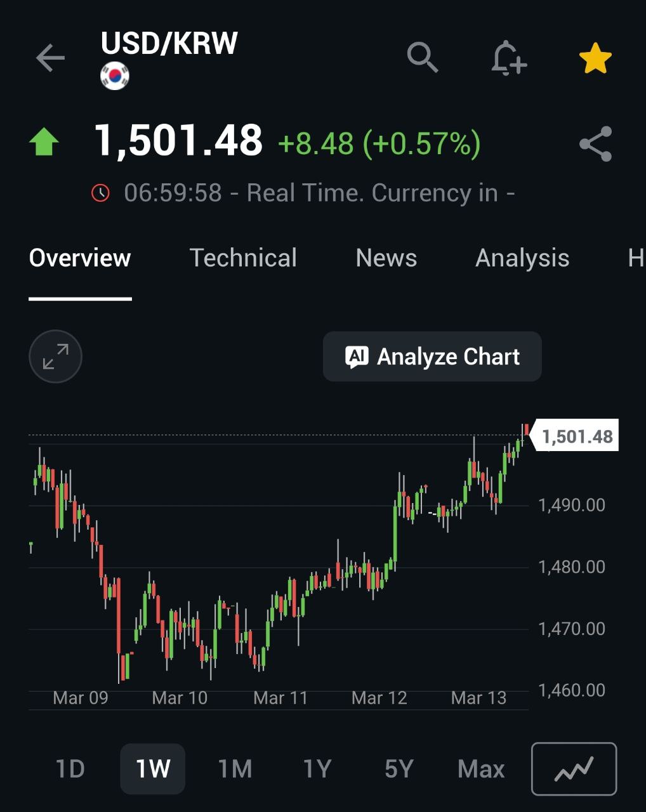Screen dimensions: 646x812
Task: Switch chart to 5Y range
Action: (x=399, y=769)
